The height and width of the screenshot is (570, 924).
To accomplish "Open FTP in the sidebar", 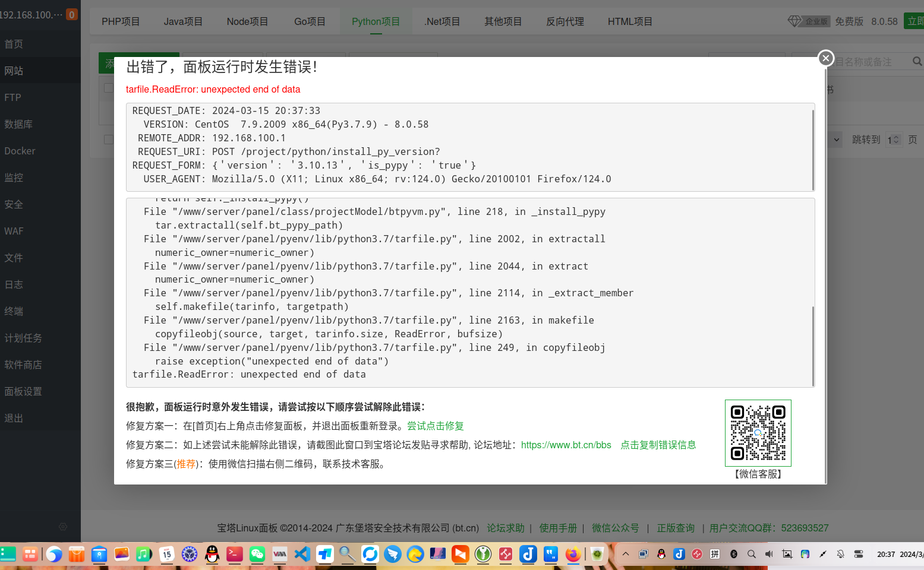I will click(x=40, y=97).
